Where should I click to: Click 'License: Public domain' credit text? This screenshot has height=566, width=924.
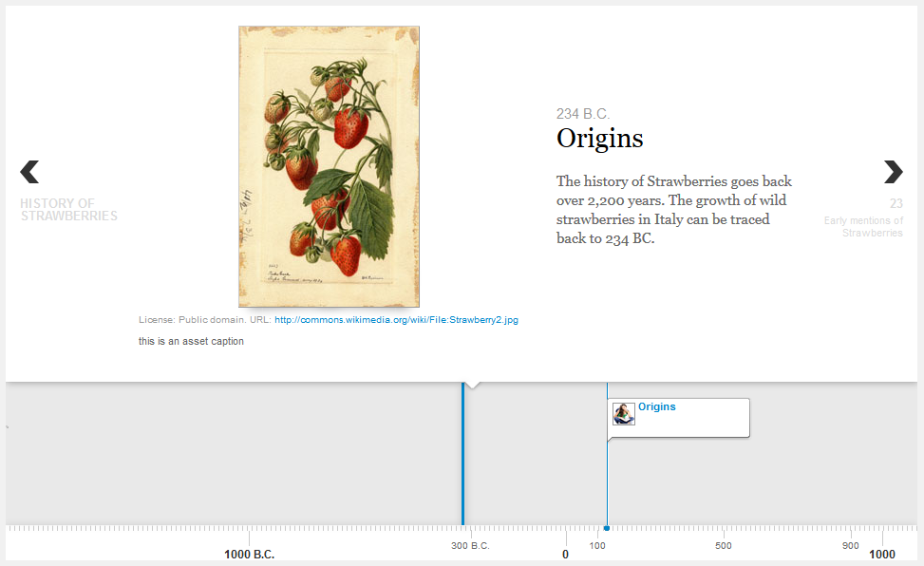pos(192,319)
